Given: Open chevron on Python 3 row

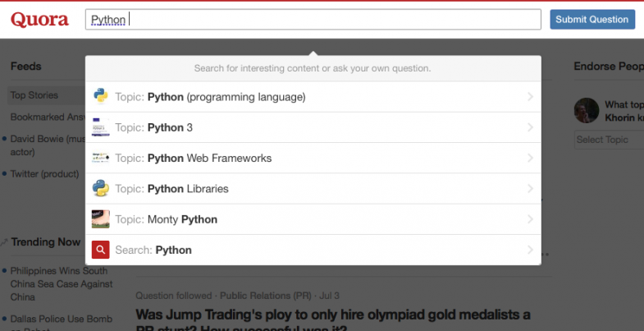Looking at the screenshot, I should click(530, 127).
